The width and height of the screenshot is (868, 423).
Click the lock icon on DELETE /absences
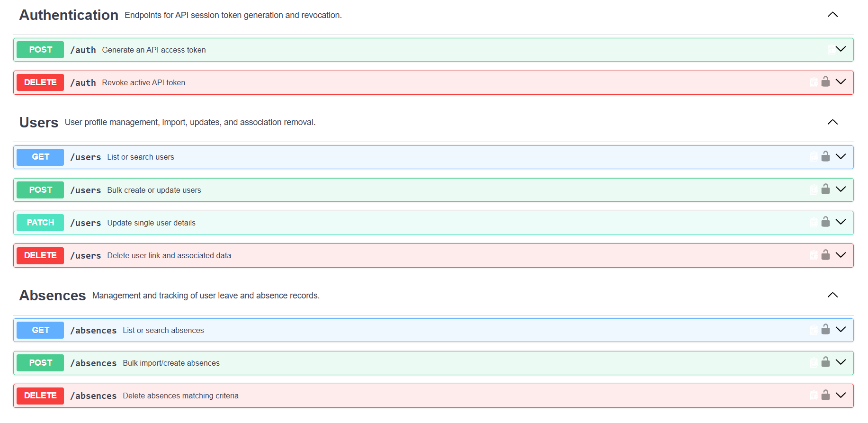point(825,395)
